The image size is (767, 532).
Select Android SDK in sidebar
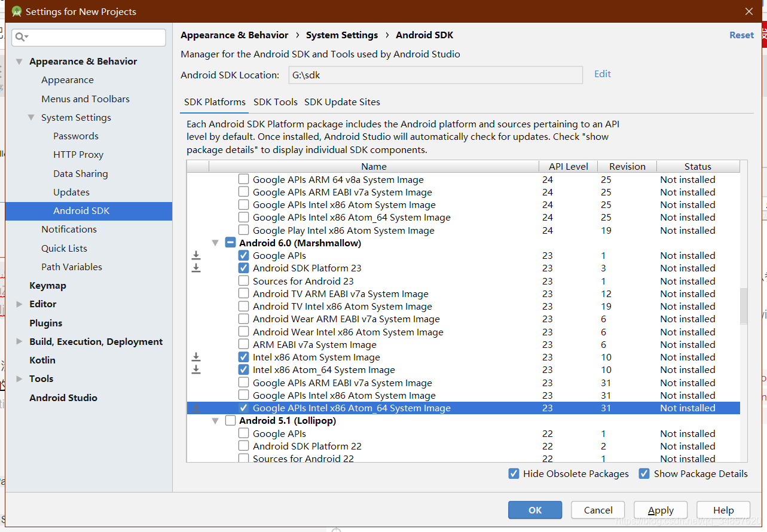[x=88, y=211]
